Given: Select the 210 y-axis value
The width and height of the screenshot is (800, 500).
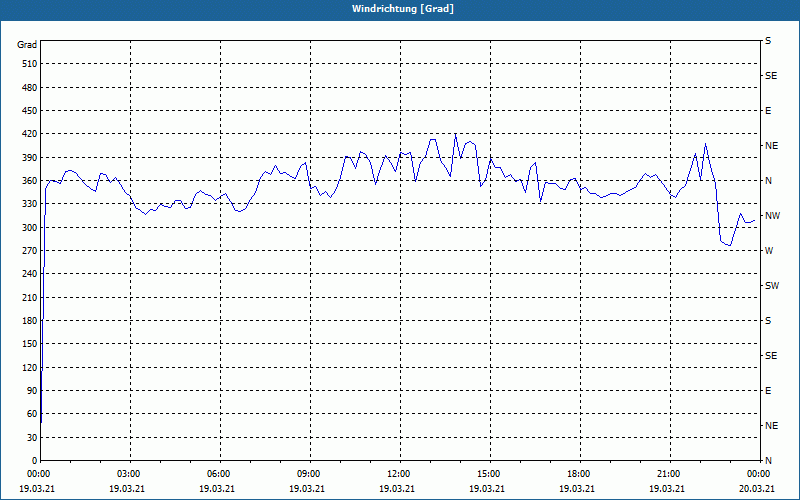Looking at the screenshot, I should [30, 297].
